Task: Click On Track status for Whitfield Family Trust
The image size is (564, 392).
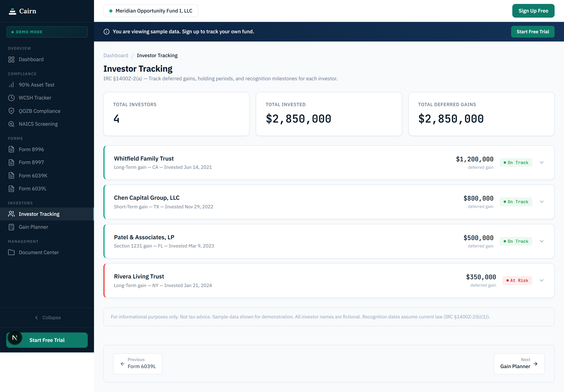Action: point(516,163)
